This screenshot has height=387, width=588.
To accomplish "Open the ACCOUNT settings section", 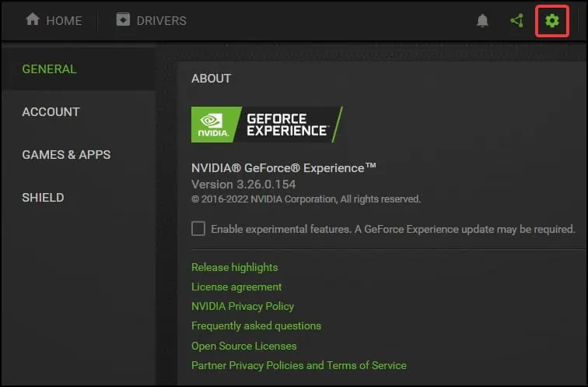I will [x=51, y=112].
